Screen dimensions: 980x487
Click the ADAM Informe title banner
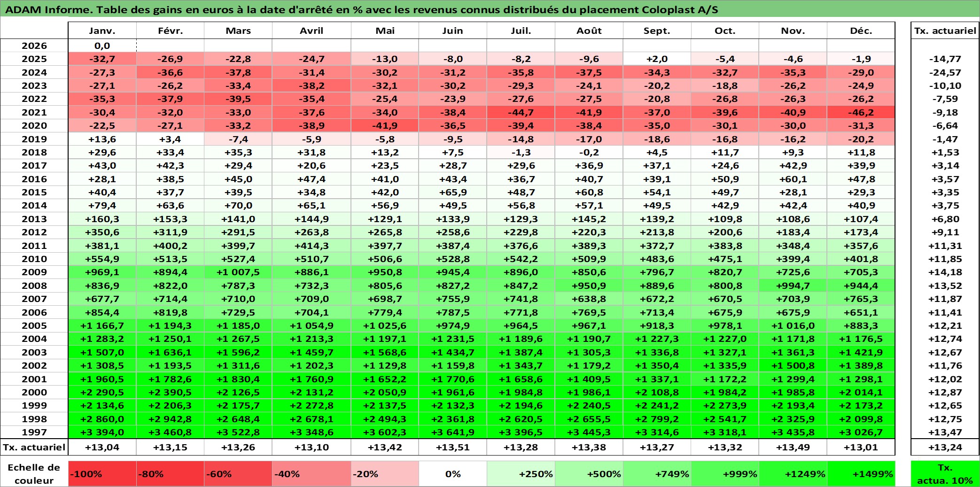point(490,9)
